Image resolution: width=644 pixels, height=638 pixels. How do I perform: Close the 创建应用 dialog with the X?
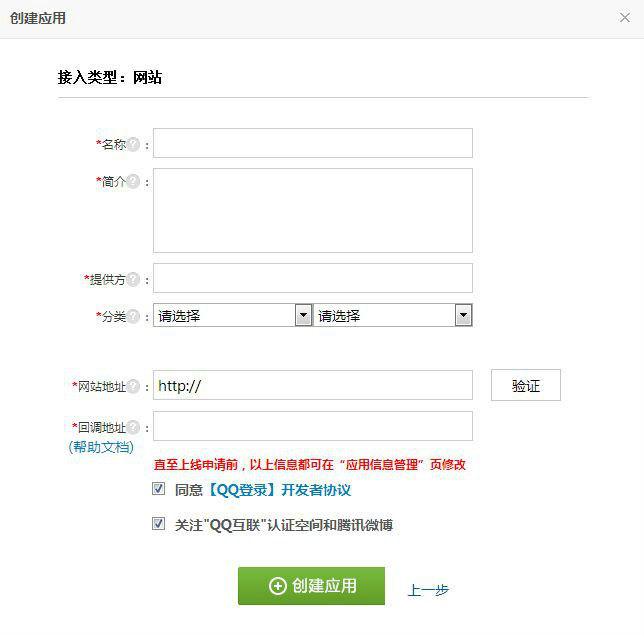click(x=625, y=18)
